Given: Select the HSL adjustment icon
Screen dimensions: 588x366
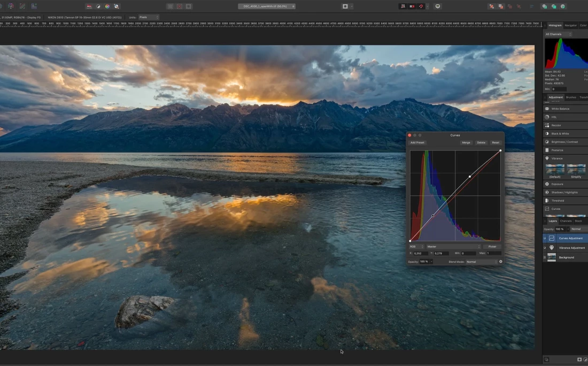Looking at the screenshot, I should click(547, 117).
